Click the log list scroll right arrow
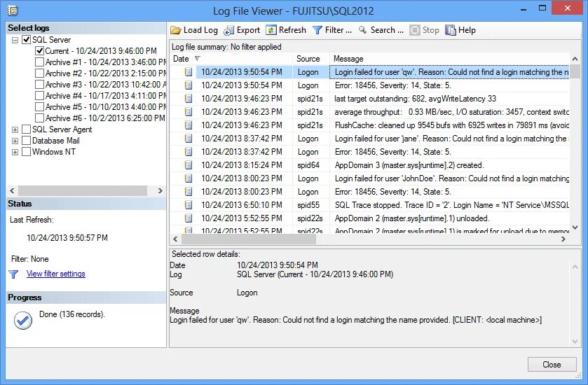The width and height of the screenshot is (588, 385). point(563,239)
